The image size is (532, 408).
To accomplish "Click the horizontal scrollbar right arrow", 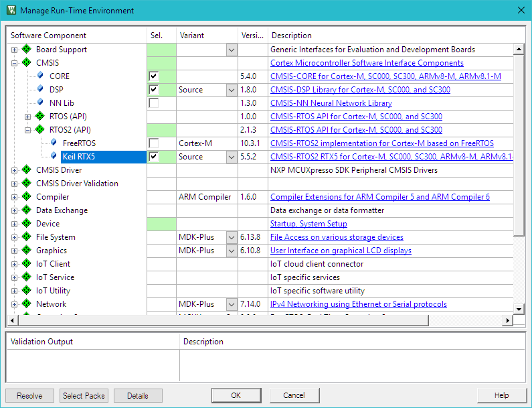I will (507, 320).
